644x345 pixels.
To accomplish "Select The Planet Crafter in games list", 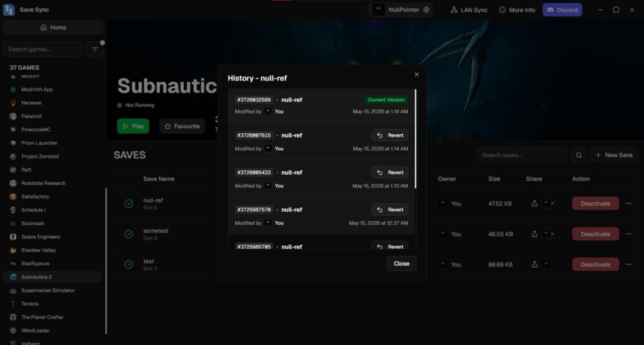I will click(53, 317).
